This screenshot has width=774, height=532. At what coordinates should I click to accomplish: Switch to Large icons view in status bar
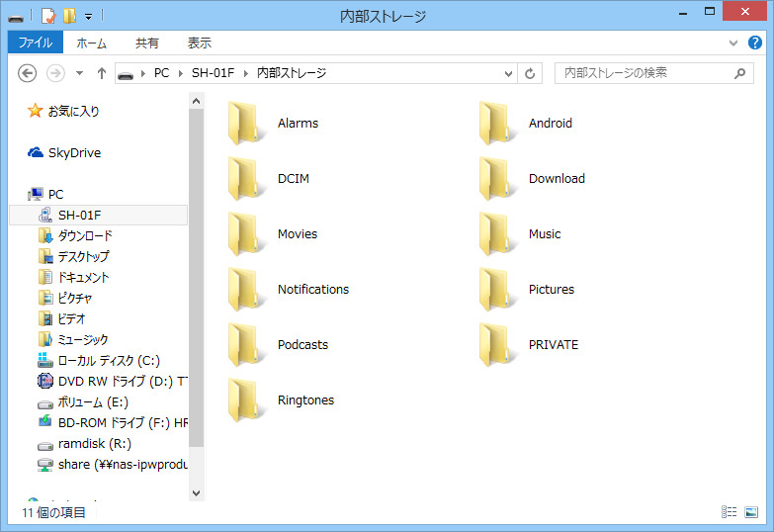pos(751,512)
